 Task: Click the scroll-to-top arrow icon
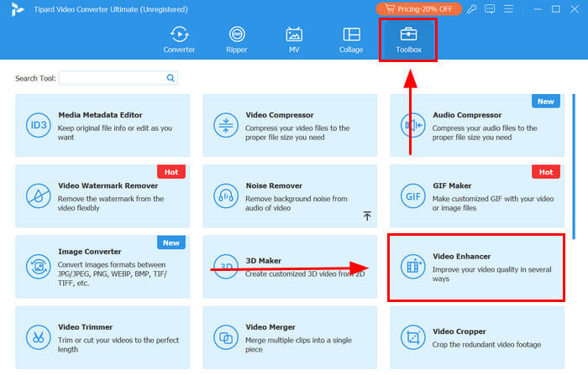click(x=367, y=216)
